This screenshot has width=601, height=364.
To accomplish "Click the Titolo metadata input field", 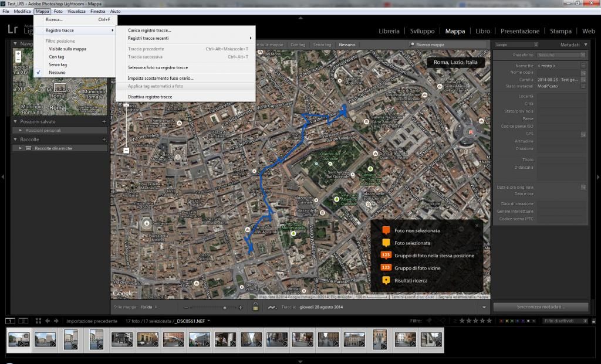I will 561,159.
